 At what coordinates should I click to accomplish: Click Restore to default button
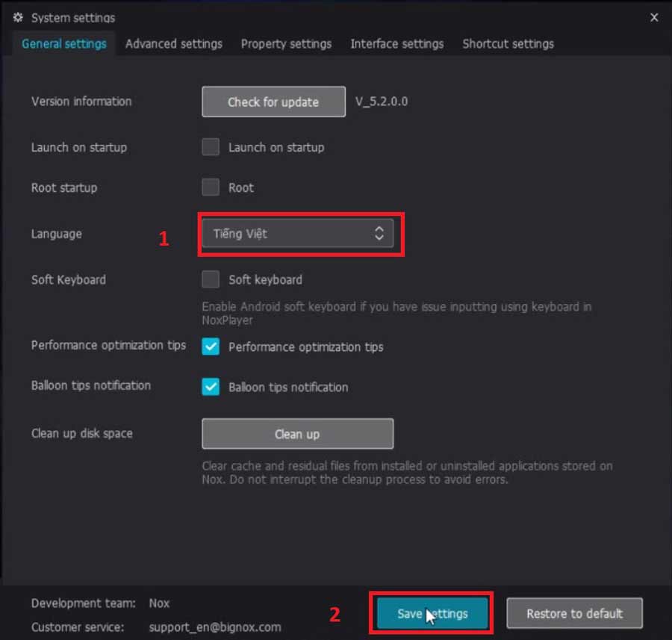574,614
